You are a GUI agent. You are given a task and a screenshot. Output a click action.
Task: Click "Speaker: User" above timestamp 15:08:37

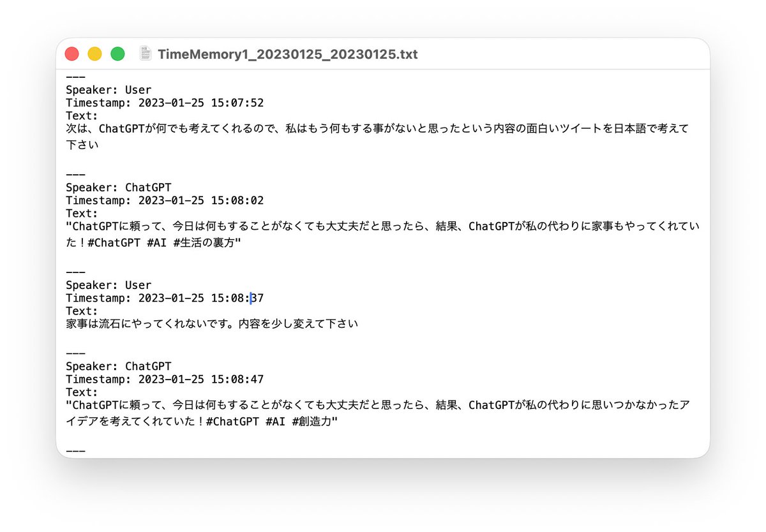click(109, 285)
